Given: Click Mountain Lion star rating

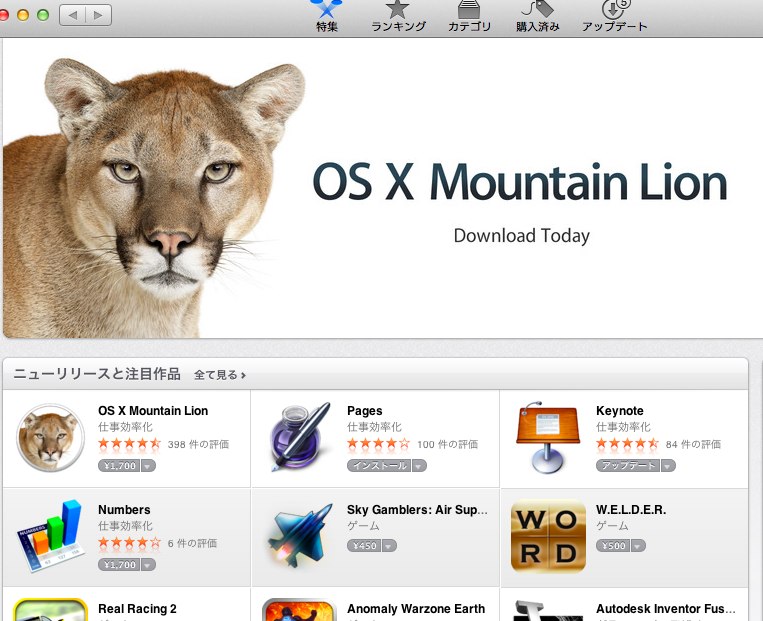Looking at the screenshot, I should (129, 444).
